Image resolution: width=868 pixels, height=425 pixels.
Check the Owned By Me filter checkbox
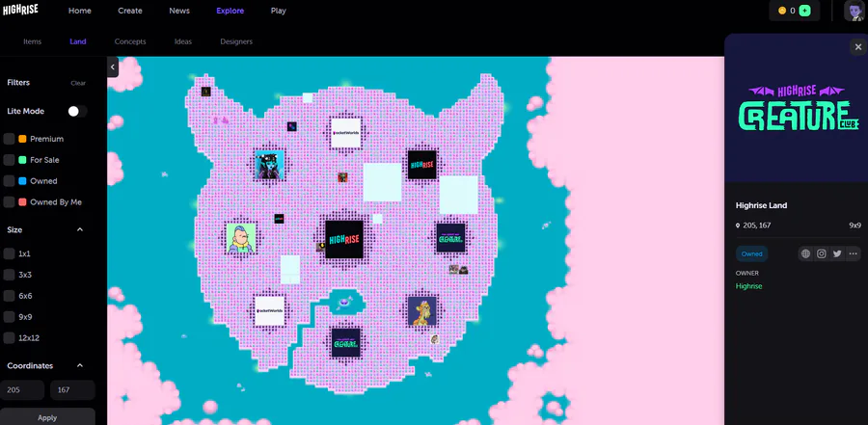coord(9,202)
